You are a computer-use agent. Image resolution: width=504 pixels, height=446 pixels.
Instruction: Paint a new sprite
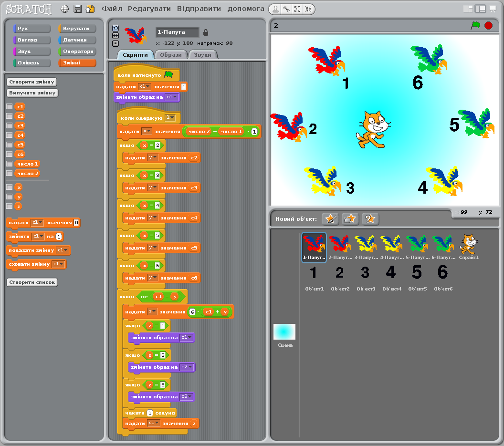[x=330, y=219]
